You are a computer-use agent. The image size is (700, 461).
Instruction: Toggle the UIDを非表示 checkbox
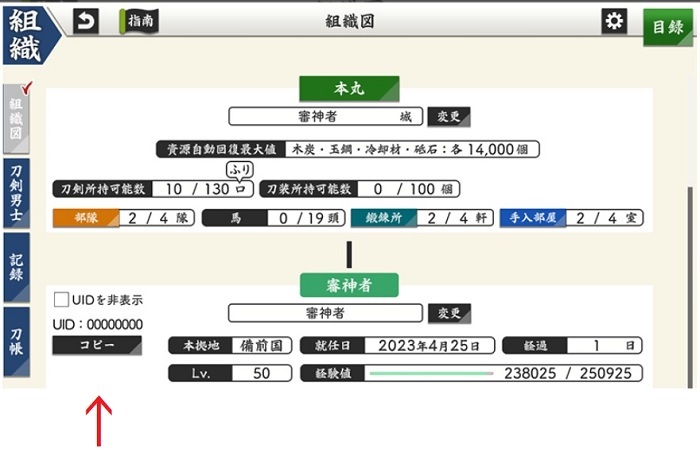[x=61, y=299]
